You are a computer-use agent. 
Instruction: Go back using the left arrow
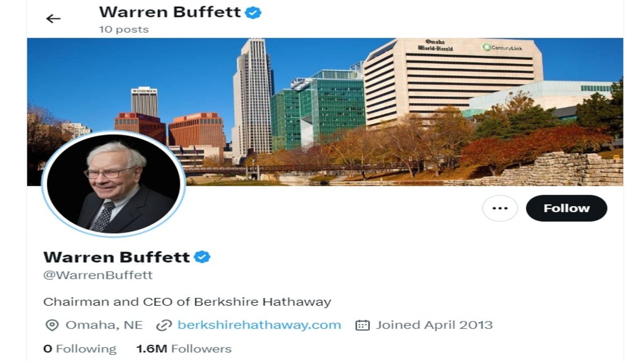pos(53,19)
